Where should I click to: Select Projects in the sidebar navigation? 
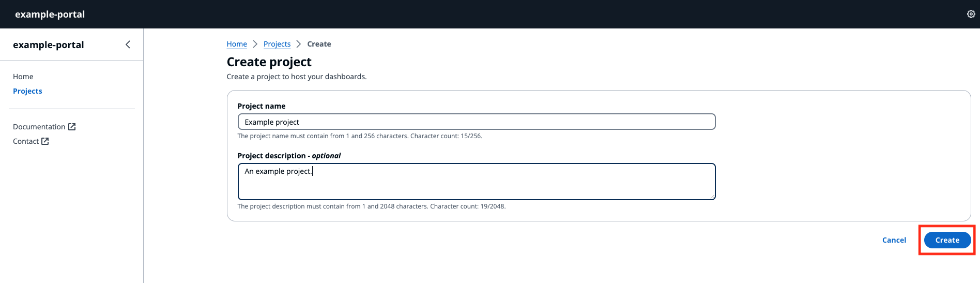coord(27,91)
